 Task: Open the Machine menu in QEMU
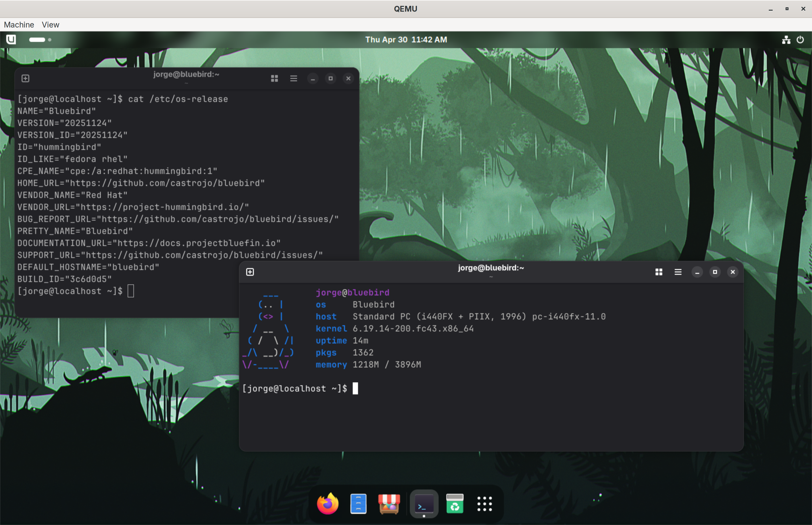tap(19, 24)
